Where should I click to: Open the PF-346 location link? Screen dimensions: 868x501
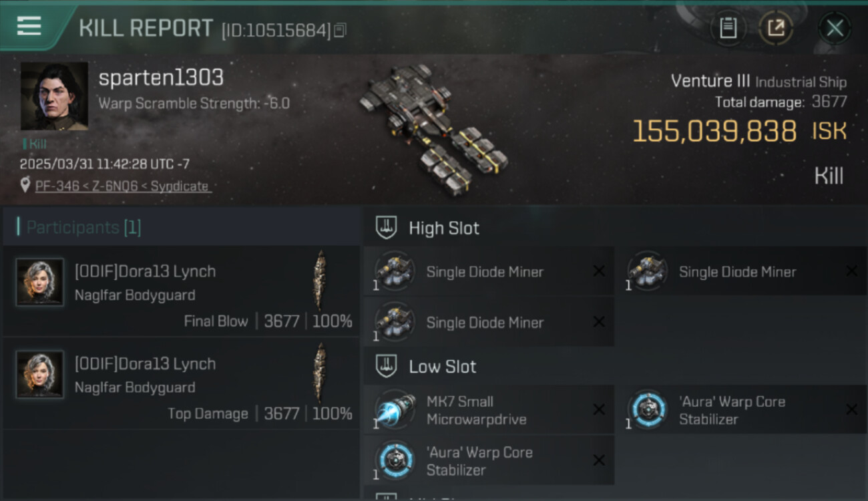(x=122, y=186)
